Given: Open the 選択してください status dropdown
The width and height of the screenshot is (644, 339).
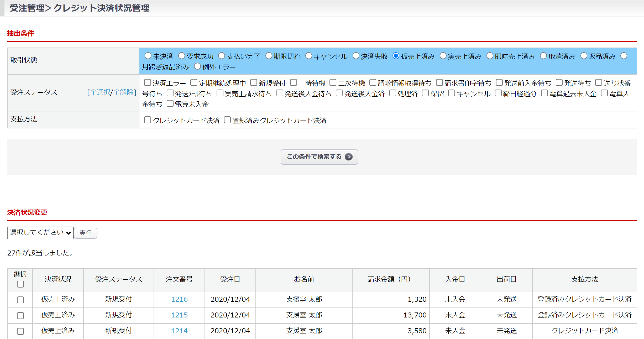Looking at the screenshot, I should pos(40,233).
